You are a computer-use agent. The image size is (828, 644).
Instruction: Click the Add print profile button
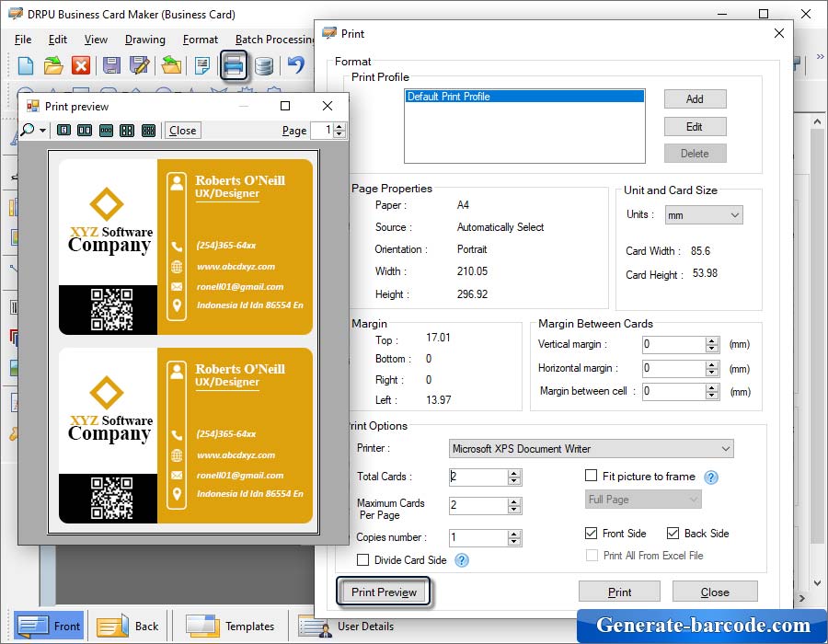[695, 98]
